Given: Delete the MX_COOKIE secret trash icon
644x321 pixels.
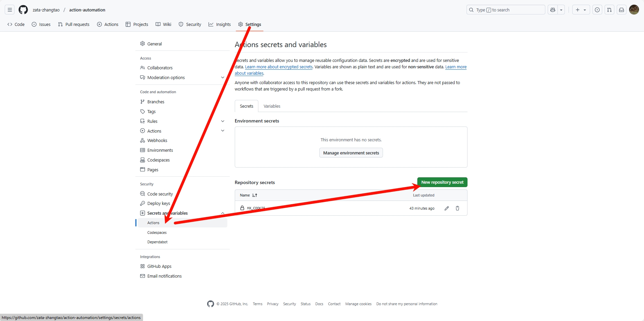Looking at the screenshot, I should coord(457,208).
